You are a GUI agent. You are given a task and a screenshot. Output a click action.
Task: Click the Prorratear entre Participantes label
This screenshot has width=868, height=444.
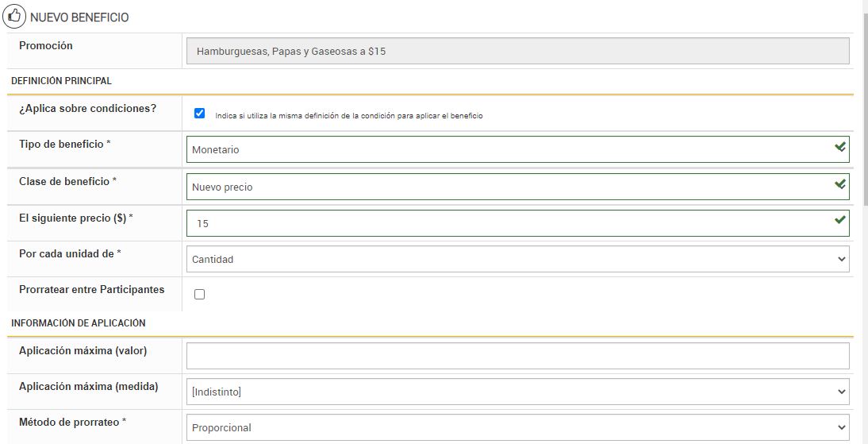click(91, 290)
